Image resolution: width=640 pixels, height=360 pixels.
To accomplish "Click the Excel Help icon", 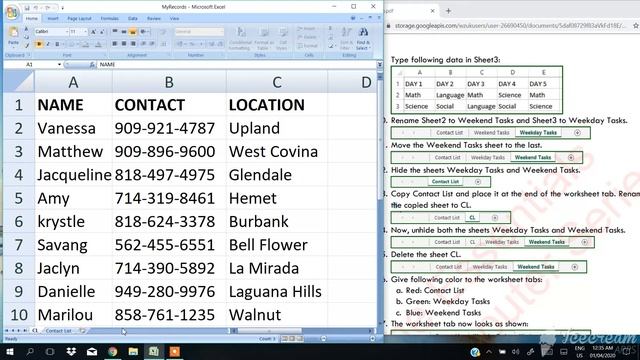I will point(353,18).
